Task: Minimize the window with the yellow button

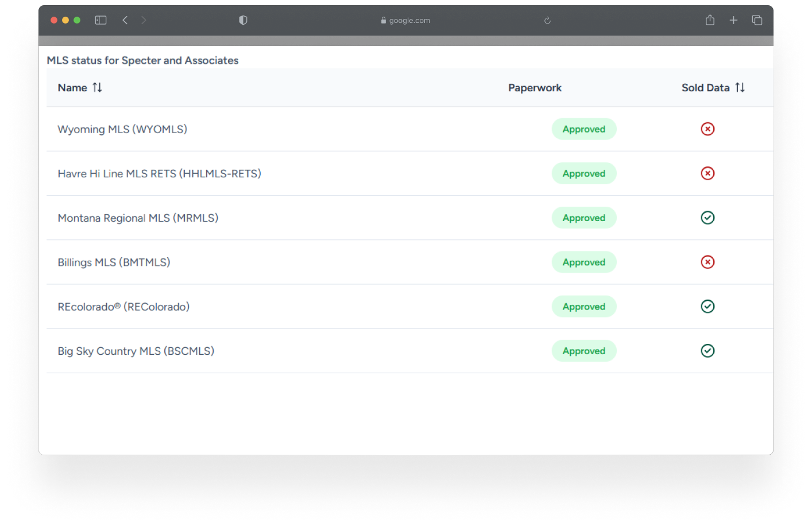Action: pos(65,20)
